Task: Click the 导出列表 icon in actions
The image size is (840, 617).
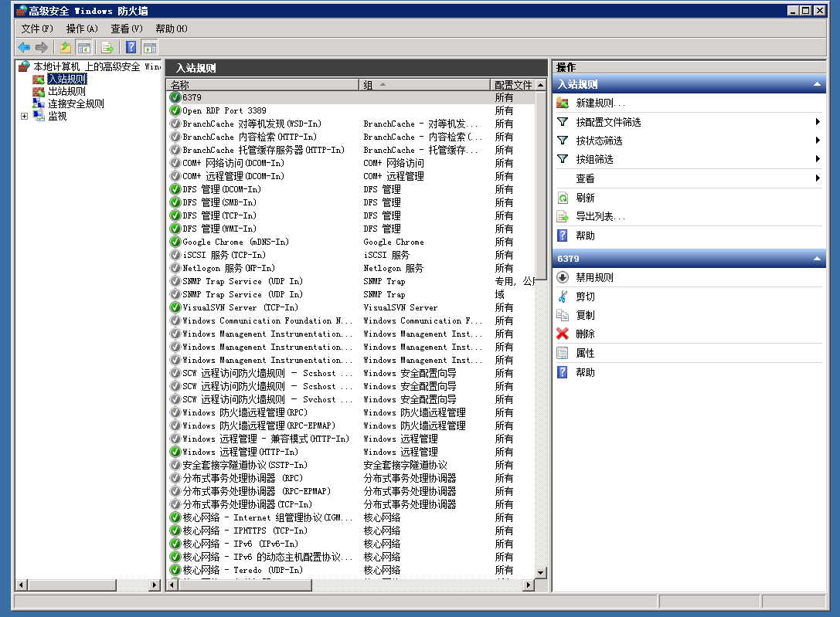Action: coord(563,216)
